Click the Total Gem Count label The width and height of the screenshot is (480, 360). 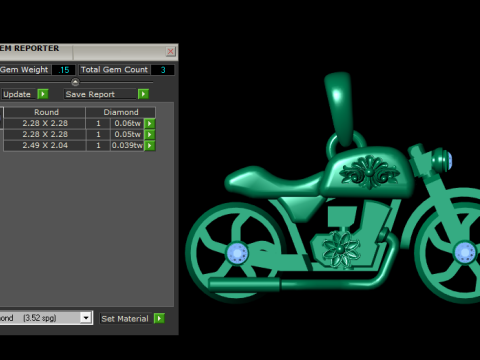[114, 70]
